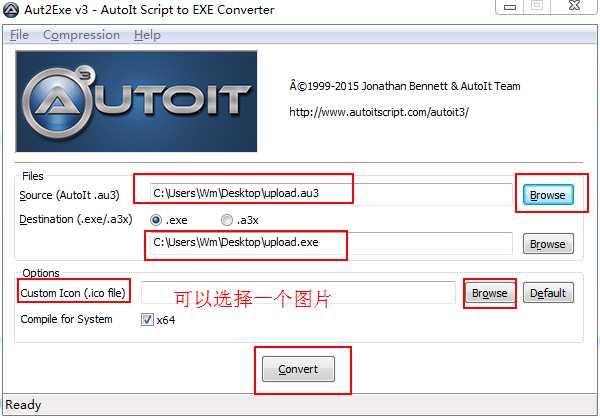Viewport: 600px width, 418px height.
Task: Click the AutoIt logo banner
Action: pos(136,101)
